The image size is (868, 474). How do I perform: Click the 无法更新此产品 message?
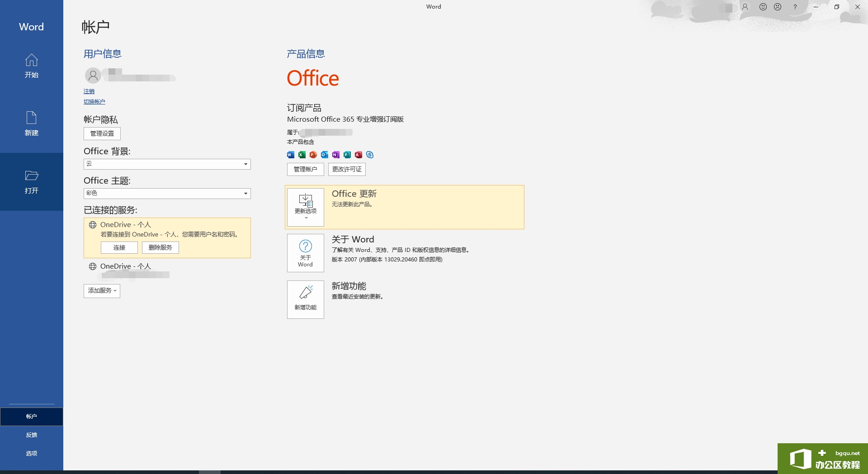[x=353, y=204]
